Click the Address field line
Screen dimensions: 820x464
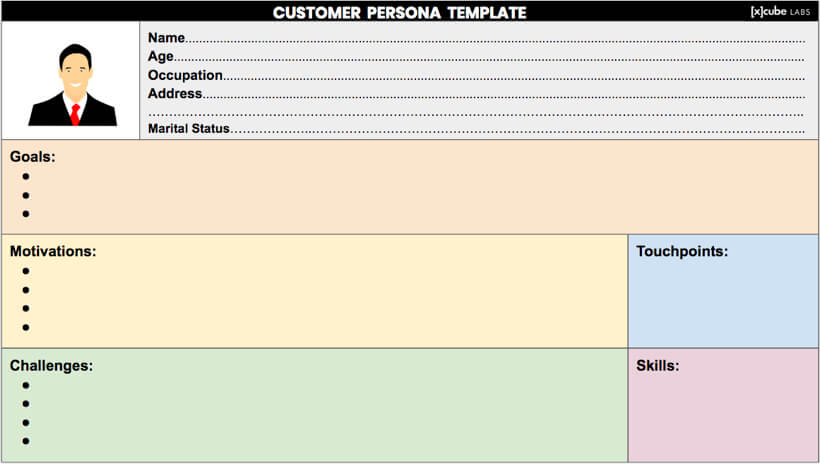pos(476,94)
